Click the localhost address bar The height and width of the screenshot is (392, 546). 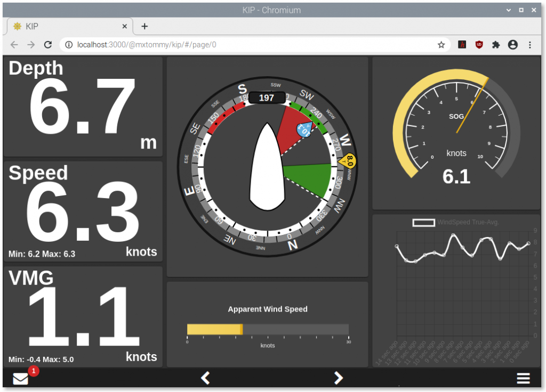pyautogui.click(x=240, y=45)
